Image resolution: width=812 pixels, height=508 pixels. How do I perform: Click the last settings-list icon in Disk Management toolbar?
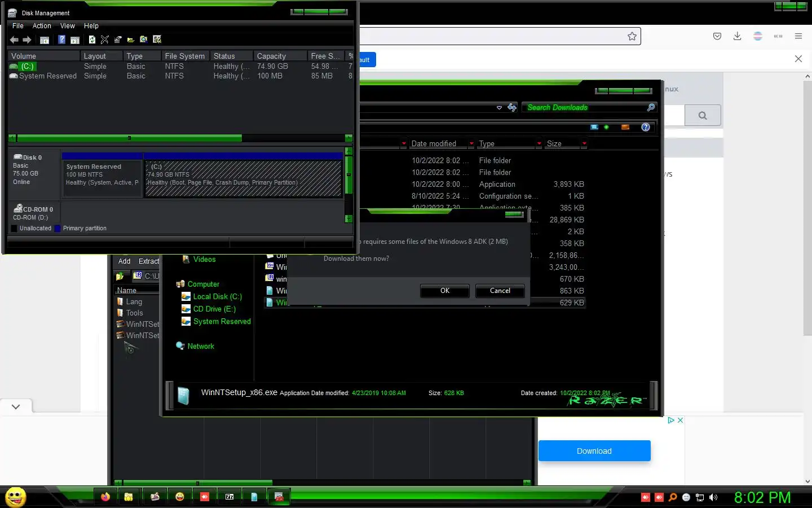(x=157, y=40)
